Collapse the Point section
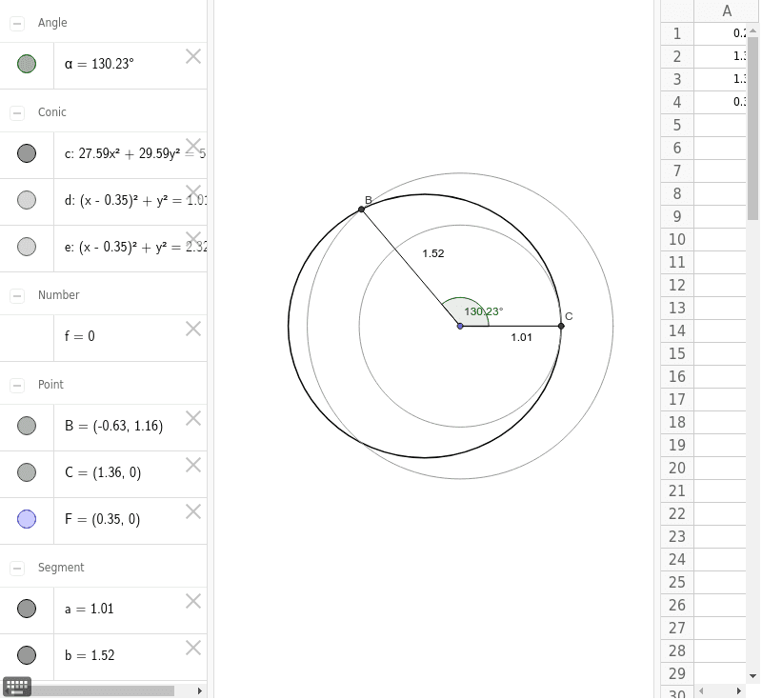The width and height of the screenshot is (762, 700). click(16, 384)
